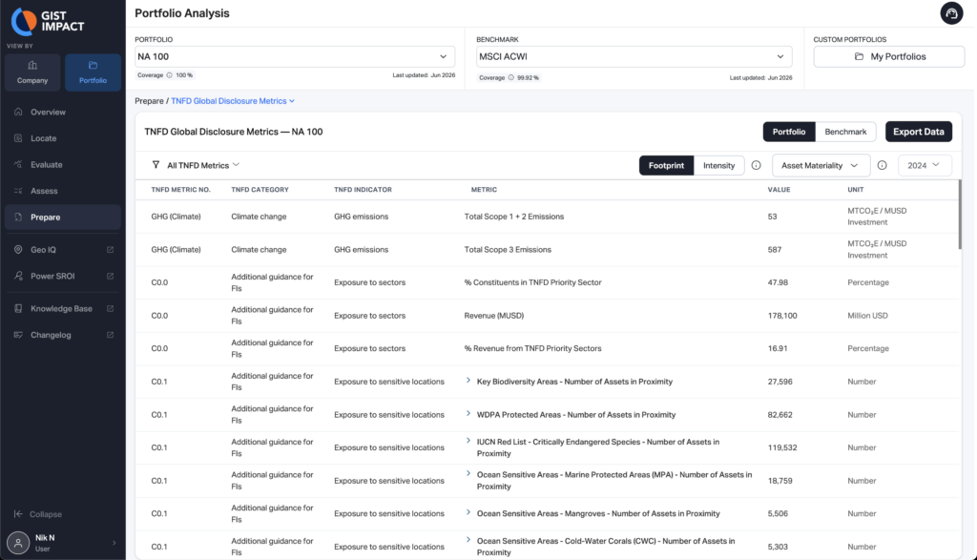Screen dimensions: 977x560
Task: Open the Prepare section
Action: [x=62, y=217]
